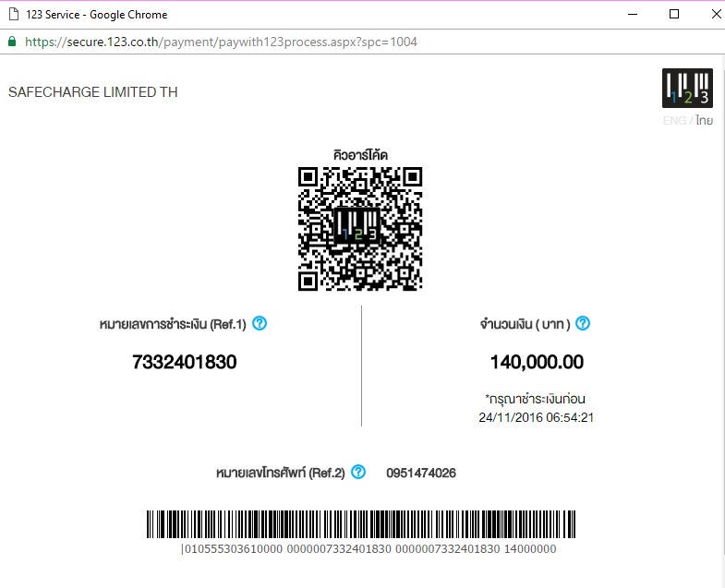Click the address bar URL

click(221, 42)
